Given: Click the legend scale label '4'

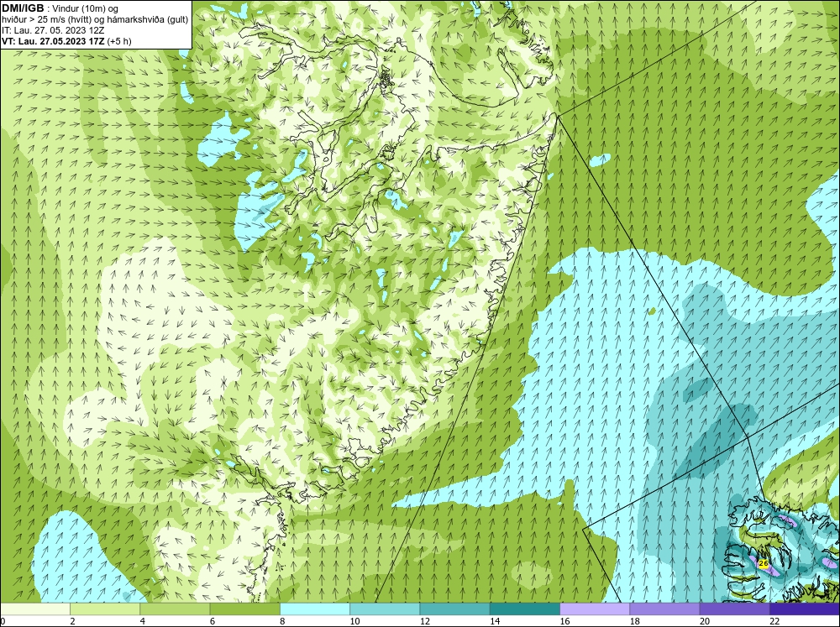Looking at the screenshot, I should pos(143,621).
